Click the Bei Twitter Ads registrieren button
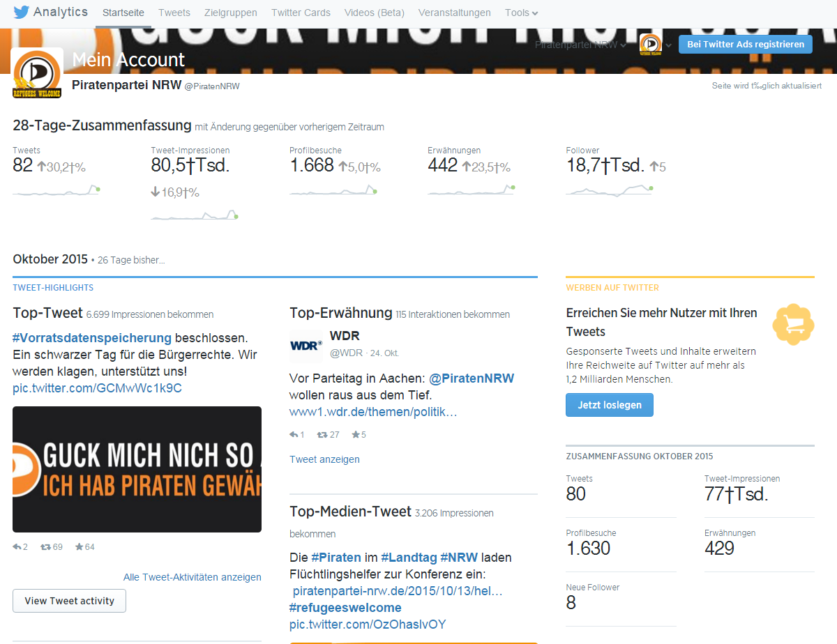 point(746,44)
